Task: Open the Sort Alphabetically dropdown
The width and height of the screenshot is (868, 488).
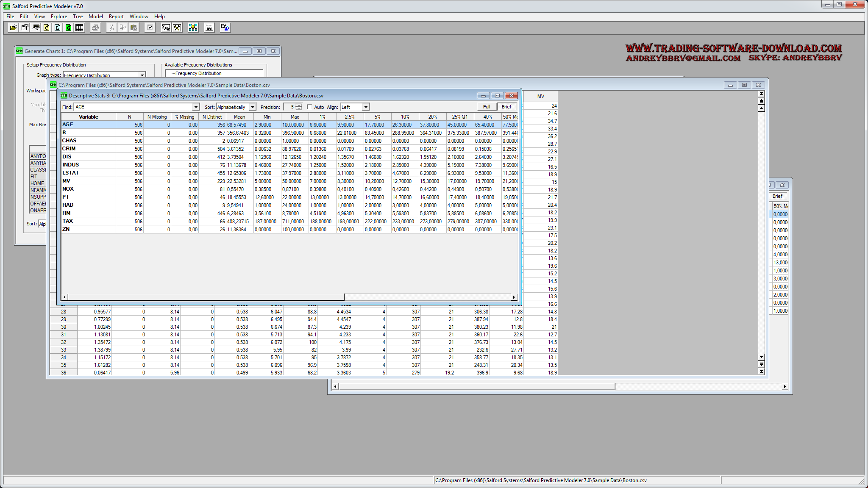Action: click(253, 107)
